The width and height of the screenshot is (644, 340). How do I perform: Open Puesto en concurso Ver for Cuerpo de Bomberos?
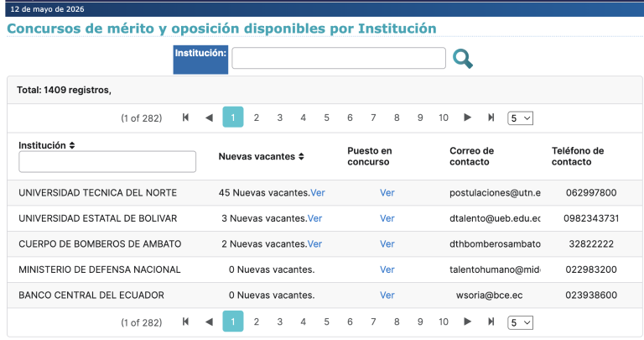tap(387, 243)
